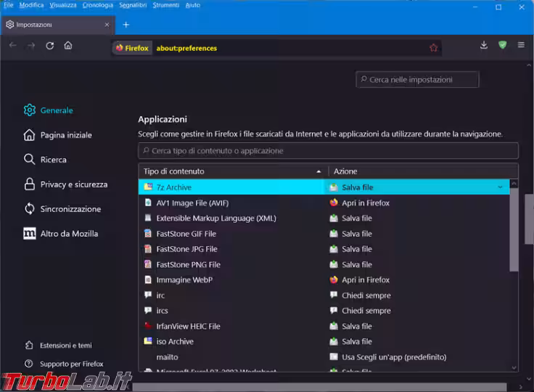Focus the Cerca tipo di contenuto field
534x392 pixels.
click(x=328, y=151)
